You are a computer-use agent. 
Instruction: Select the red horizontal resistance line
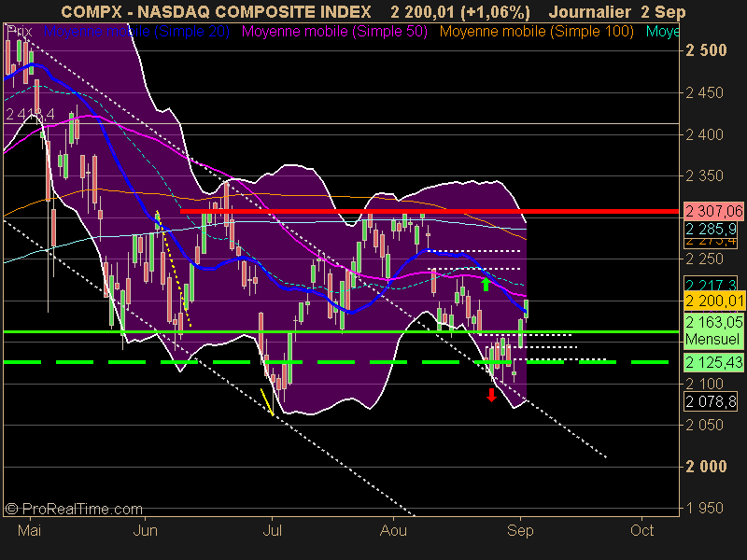(x=430, y=211)
